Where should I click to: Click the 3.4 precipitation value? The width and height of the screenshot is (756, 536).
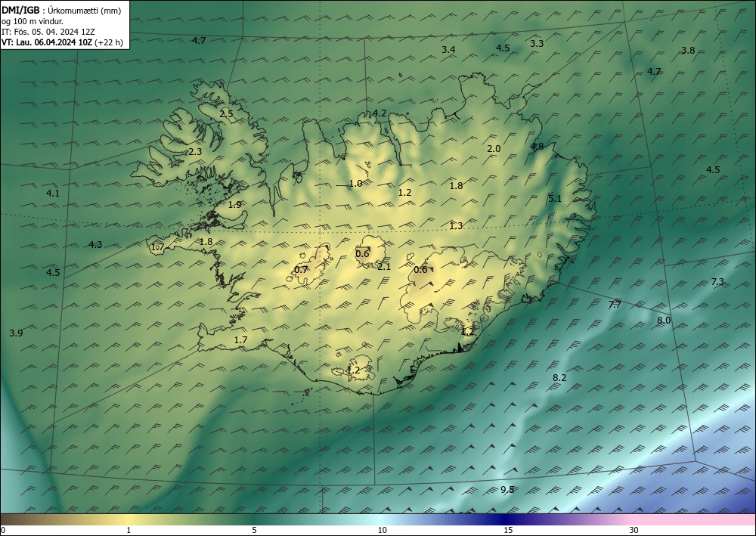pyautogui.click(x=448, y=50)
